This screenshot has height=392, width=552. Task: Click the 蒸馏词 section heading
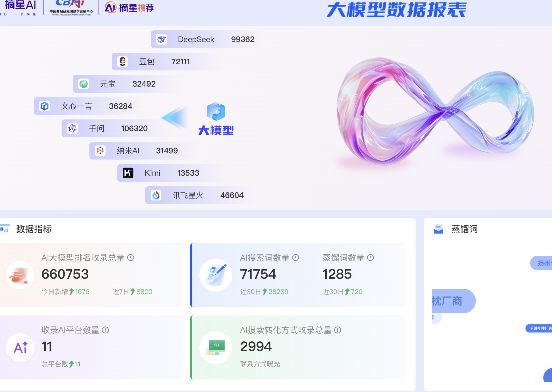(465, 229)
